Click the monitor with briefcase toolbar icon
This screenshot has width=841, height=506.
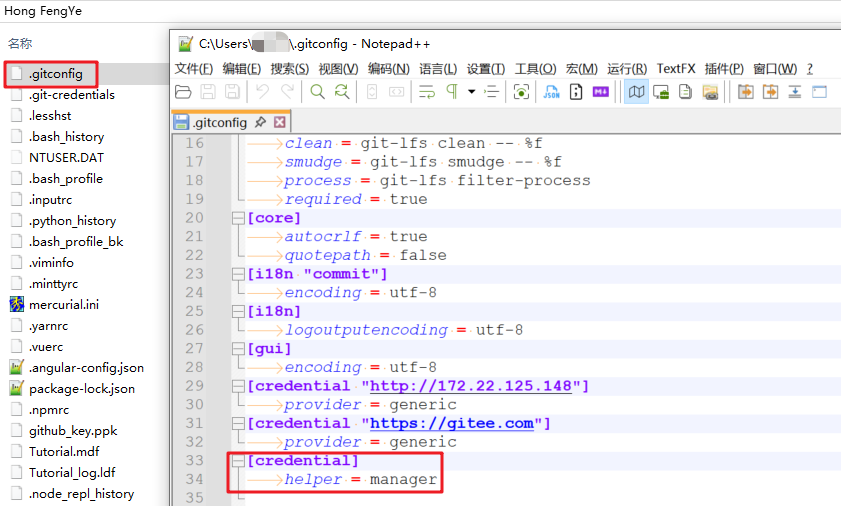click(x=661, y=92)
